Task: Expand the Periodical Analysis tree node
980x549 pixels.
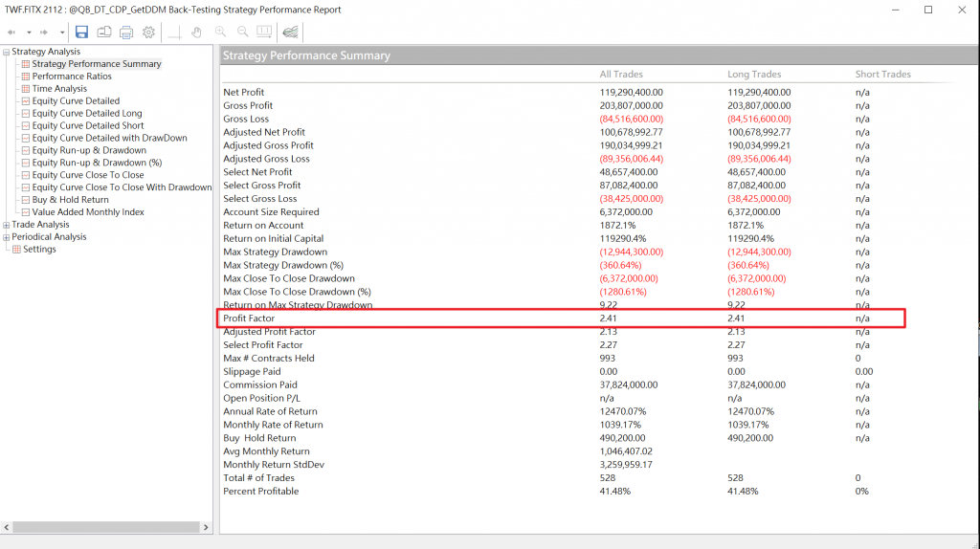Action: pyautogui.click(x=6, y=237)
